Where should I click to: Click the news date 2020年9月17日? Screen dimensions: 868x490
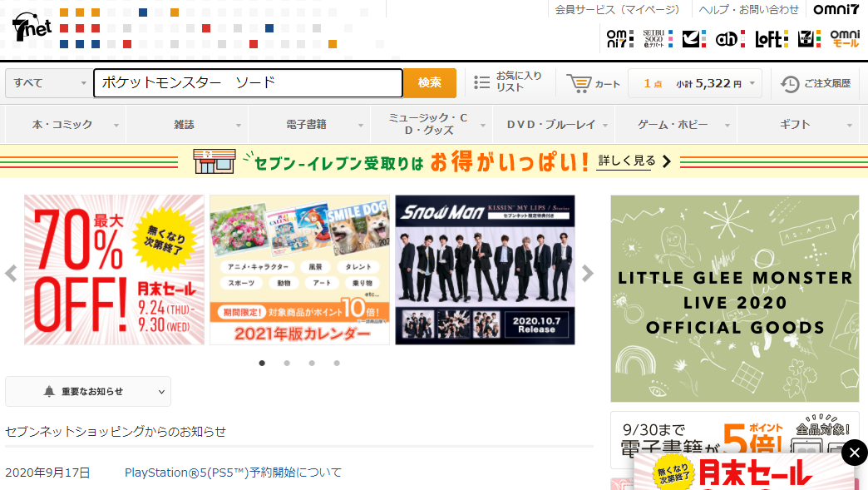47,473
